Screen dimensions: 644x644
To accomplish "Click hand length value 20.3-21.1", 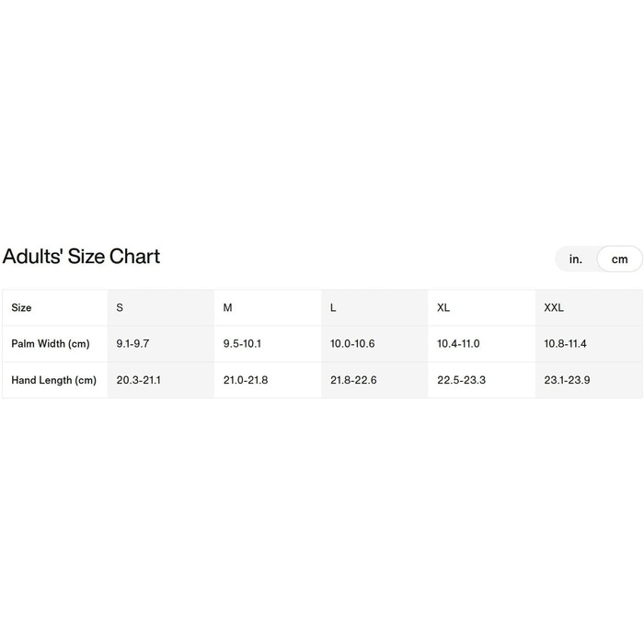I will pos(138,380).
